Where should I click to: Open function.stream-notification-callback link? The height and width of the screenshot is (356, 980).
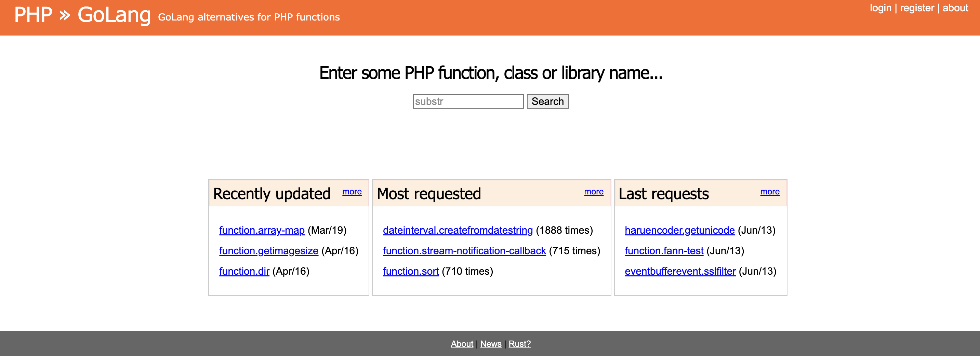pos(464,251)
